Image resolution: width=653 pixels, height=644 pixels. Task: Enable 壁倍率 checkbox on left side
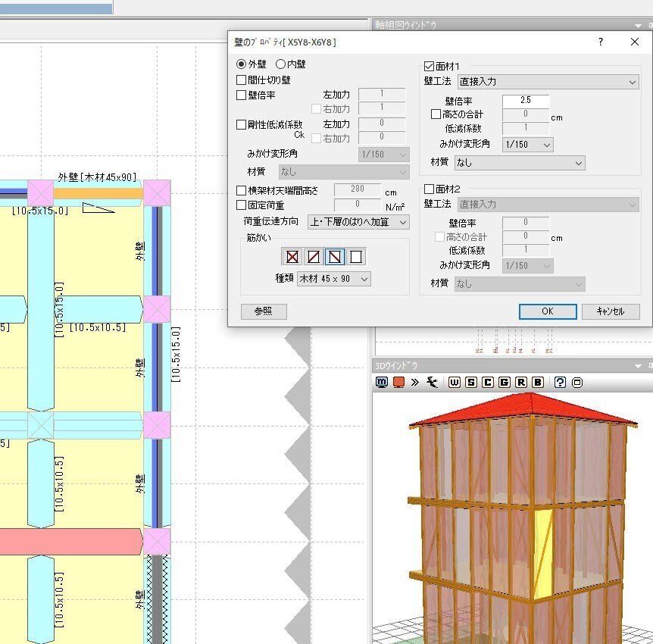pos(241,95)
